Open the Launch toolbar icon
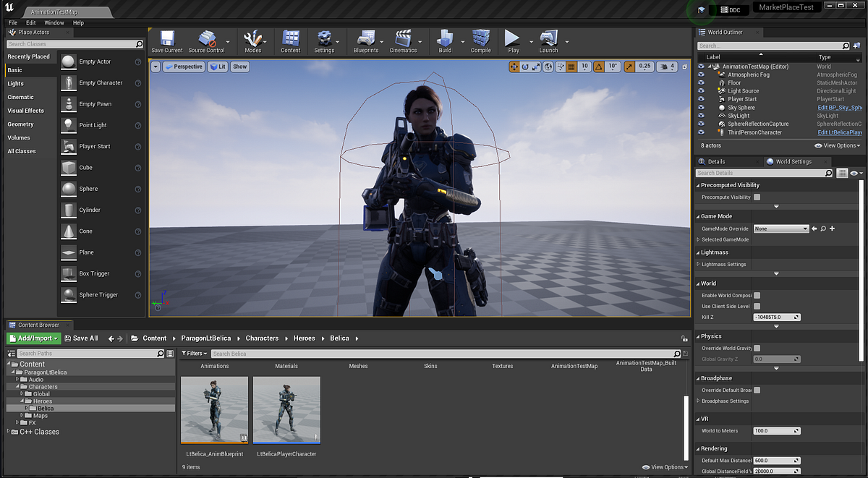Image resolution: width=868 pixels, height=478 pixels. coord(548,39)
